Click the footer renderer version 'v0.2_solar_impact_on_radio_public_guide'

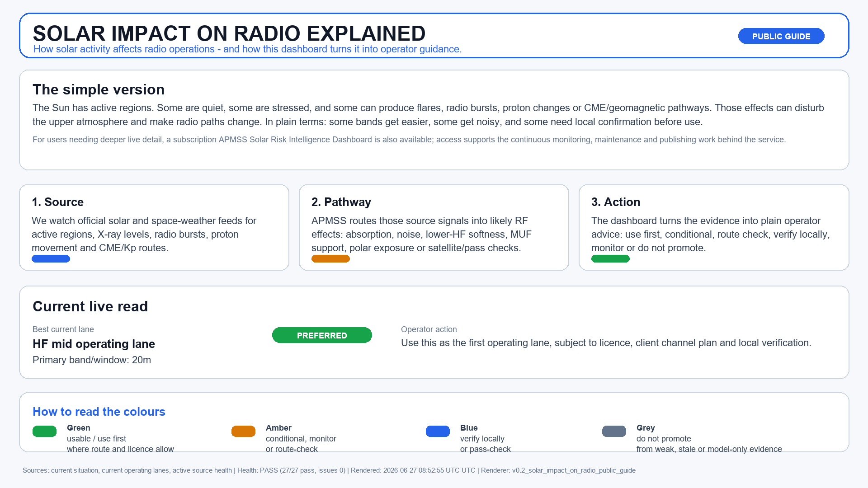[x=574, y=470]
